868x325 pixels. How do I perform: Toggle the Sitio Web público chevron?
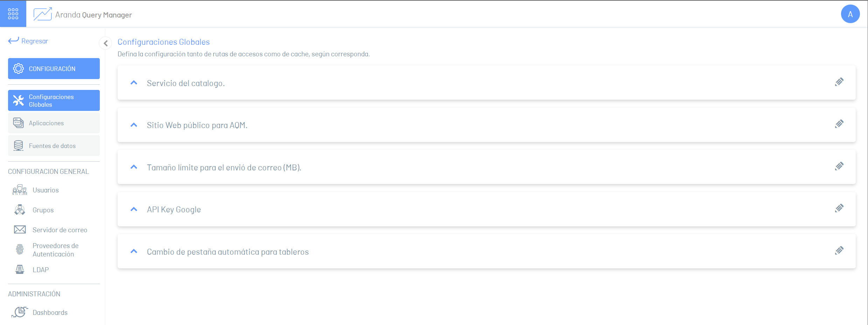(x=134, y=125)
